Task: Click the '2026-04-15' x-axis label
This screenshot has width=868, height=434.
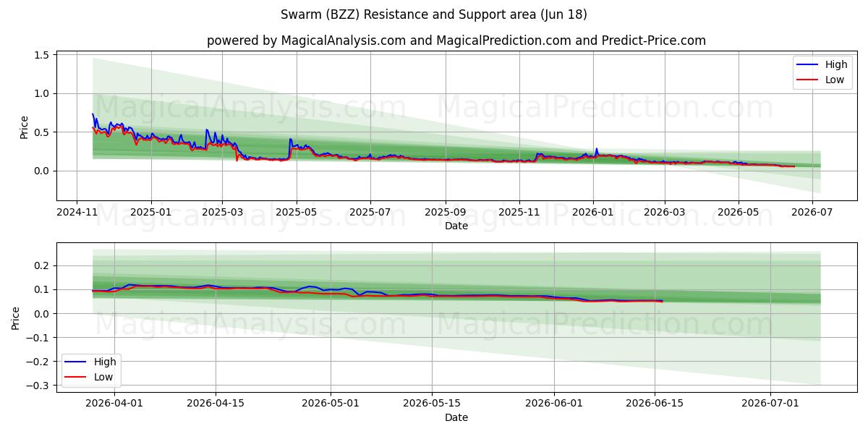Action: pyautogui.click(x=217, y=404)
